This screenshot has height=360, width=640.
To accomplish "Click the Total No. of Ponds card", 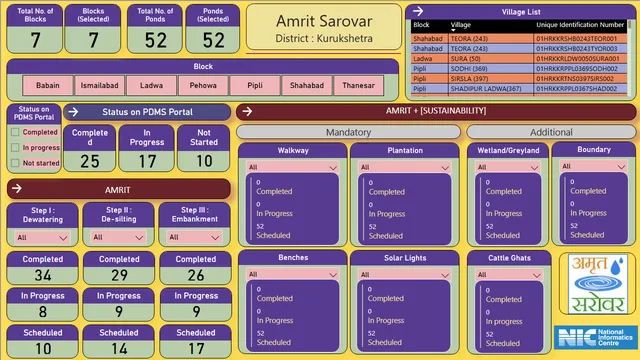I will (x=155, y=29).
